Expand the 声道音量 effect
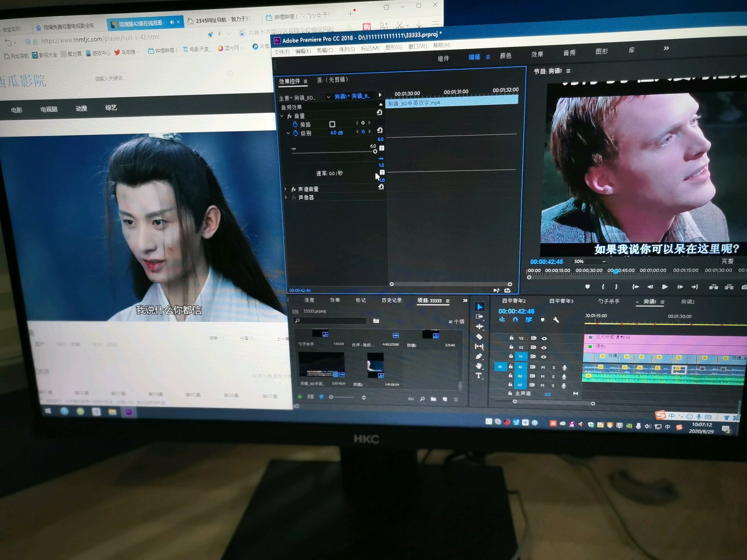 click(x=285, y=189)
